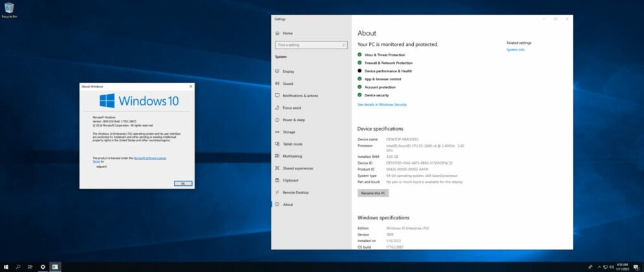Go to Home in Settings sidebar
This screenshot has height=272, width=644.
[x=311, y=33]
